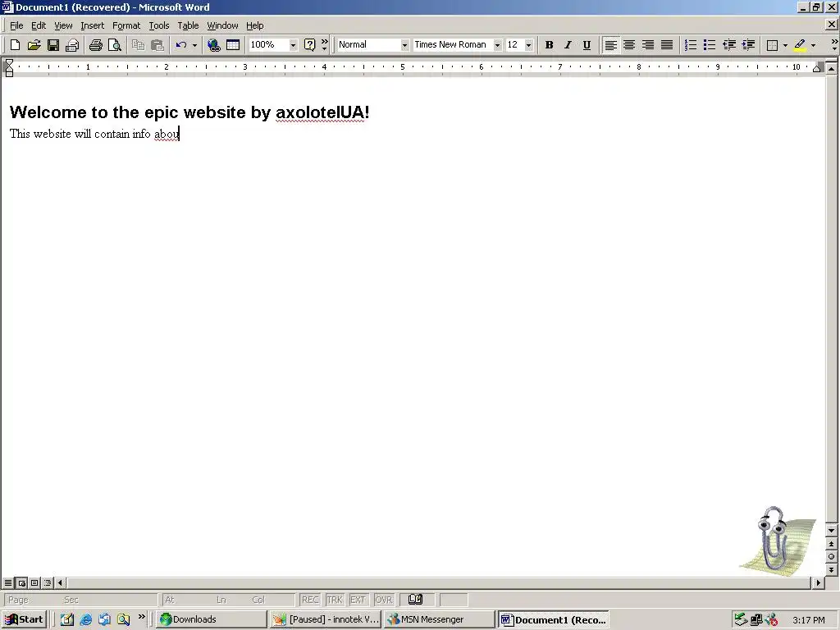
Task: Switch to Web Layout view
Action: (x=21, y=582)
